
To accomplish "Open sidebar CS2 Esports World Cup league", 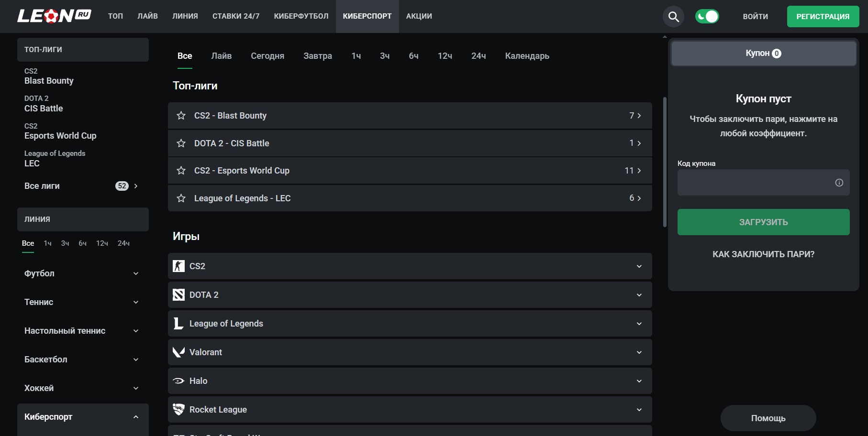I will pyautogui.click(x=60, y=131).
